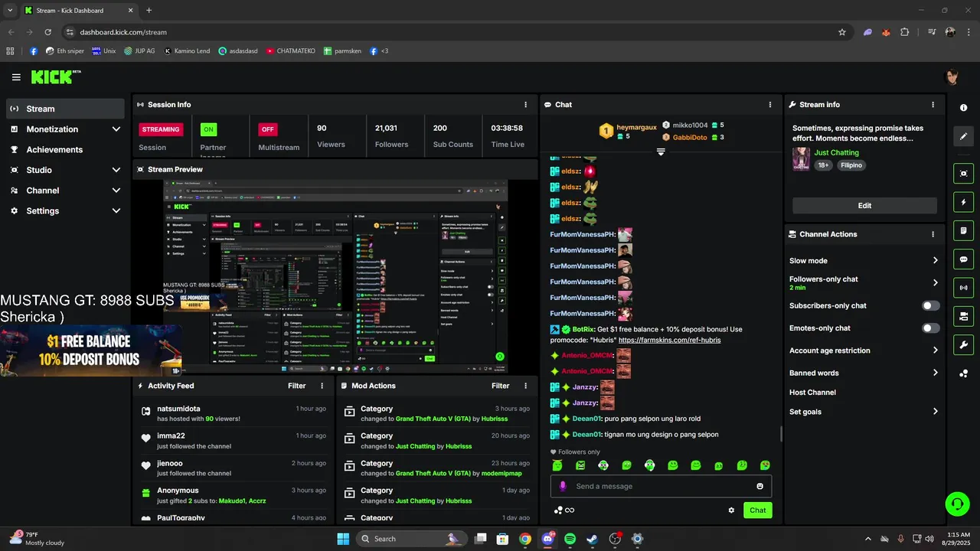Open the CHATMATEKO bookmark
The image size is (980, 551).
click(x=290, y=51)
